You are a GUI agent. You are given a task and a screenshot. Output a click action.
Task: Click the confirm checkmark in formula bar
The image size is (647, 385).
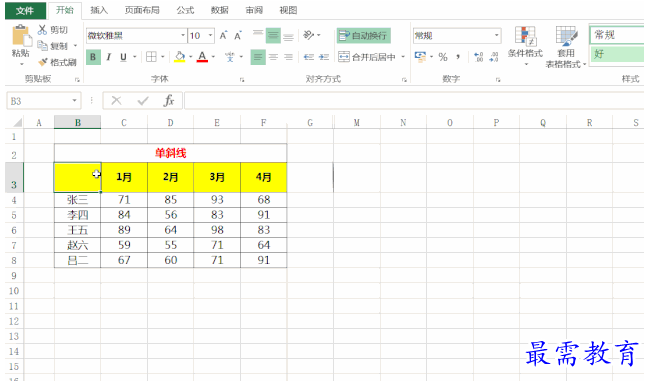click(x=143, y=101)
